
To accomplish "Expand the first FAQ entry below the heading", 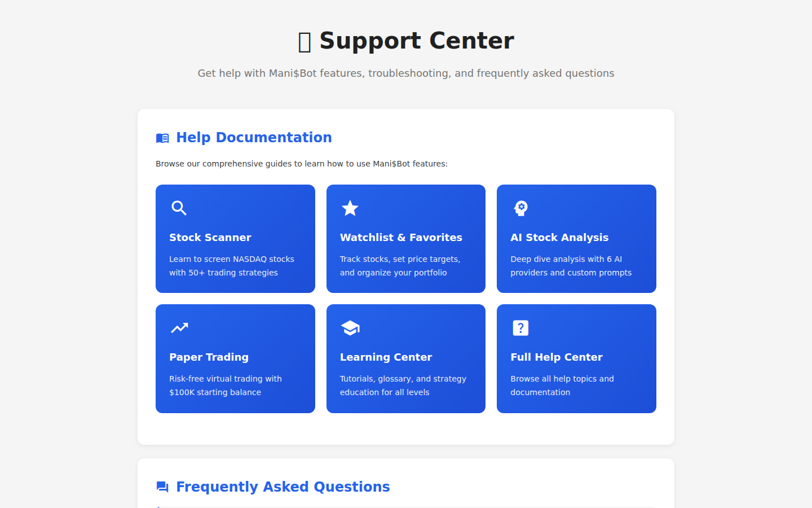I will tap(405, 506).
